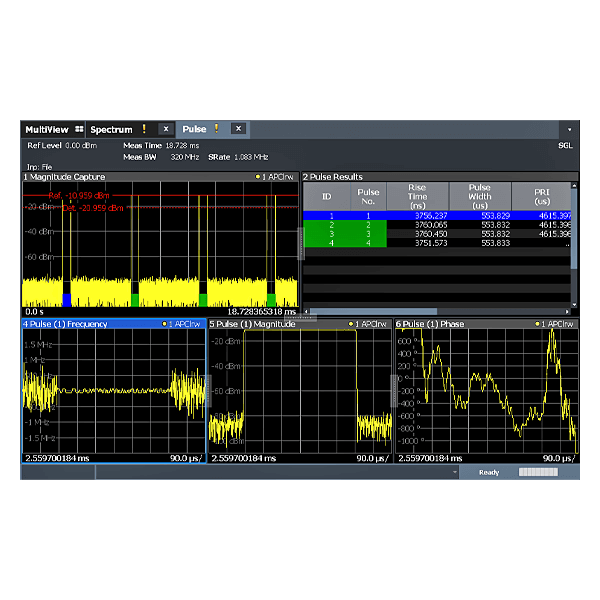
Task: Click the Pulse Width (us) column header
Action: point(480,196)
